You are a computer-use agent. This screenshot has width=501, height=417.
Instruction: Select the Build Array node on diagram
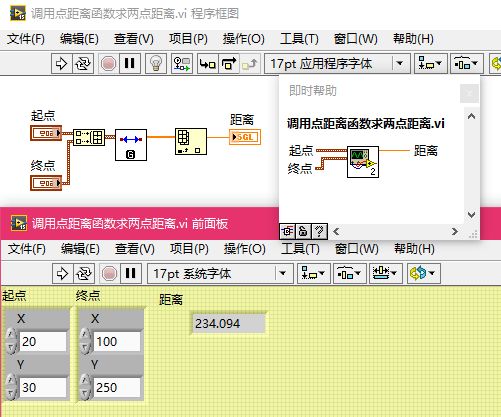point(89,137)
